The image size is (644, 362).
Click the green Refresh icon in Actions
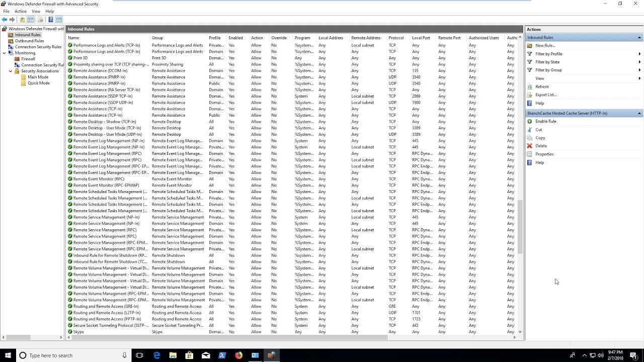tap(529, 86)
